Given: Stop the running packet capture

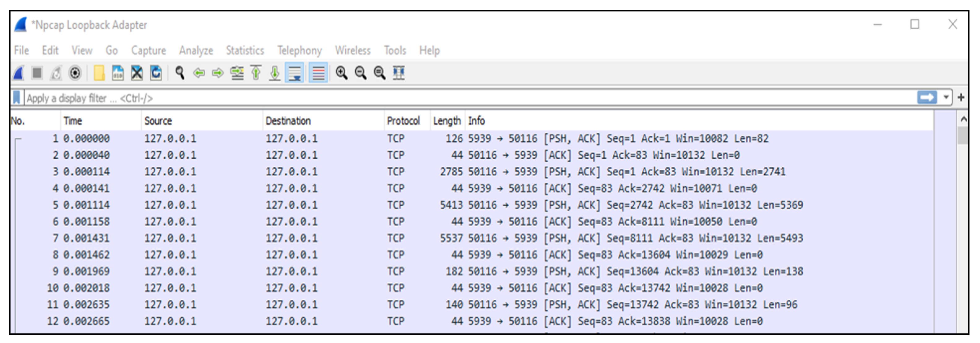Looking at the screenshot, I should (x=37, y=73).
